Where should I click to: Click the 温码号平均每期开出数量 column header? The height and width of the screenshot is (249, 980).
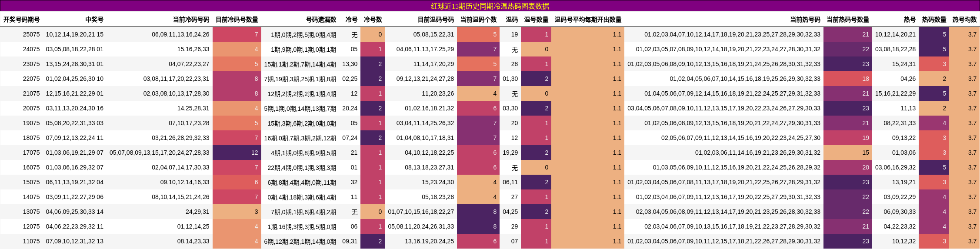588,20
